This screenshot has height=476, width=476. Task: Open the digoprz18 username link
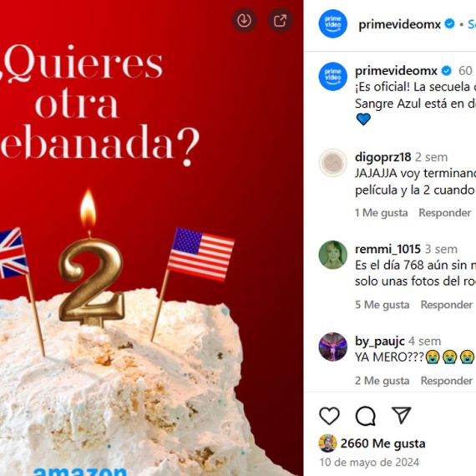(x=382, y=157)
